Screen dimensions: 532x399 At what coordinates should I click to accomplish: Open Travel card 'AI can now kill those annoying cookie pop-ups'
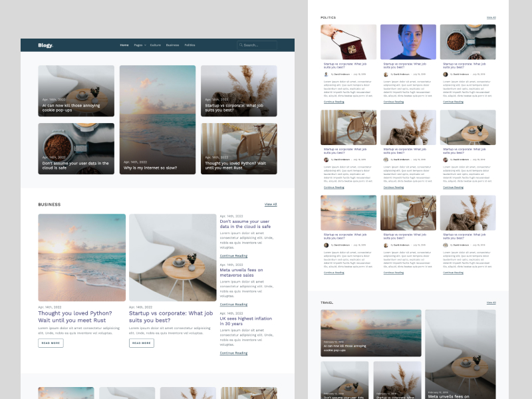pos(371,333)
